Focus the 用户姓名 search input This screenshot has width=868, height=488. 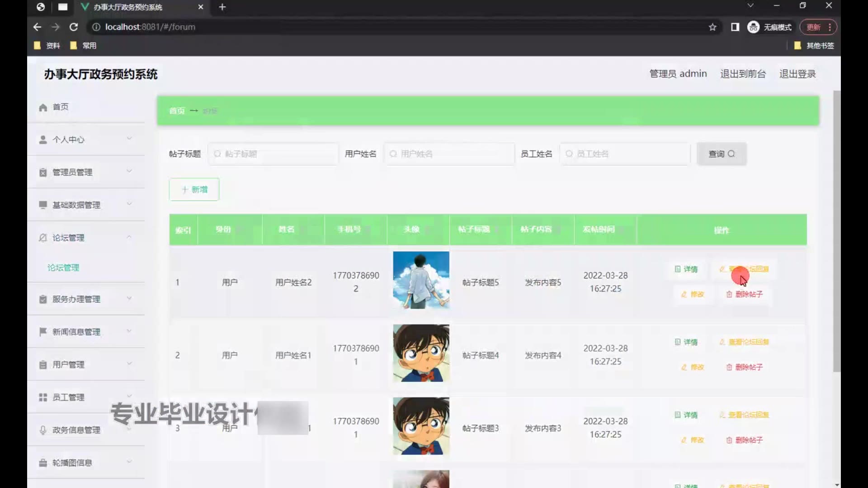pyautogui.click(x=449, y=154)
